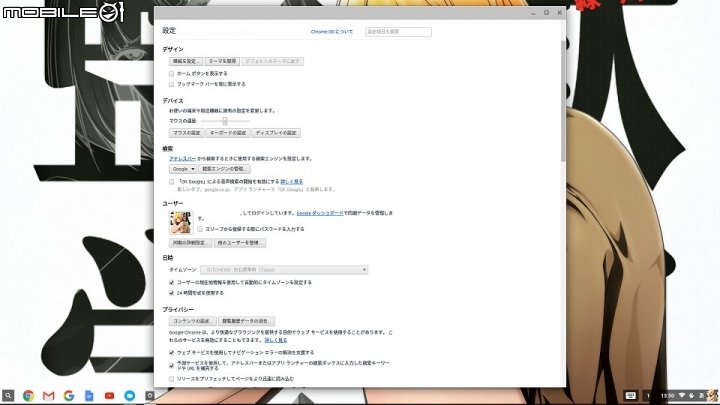Viewport: 720px width, 405px height.
Task: Open the blue Files app icon
Action: (x=129, y=395)
